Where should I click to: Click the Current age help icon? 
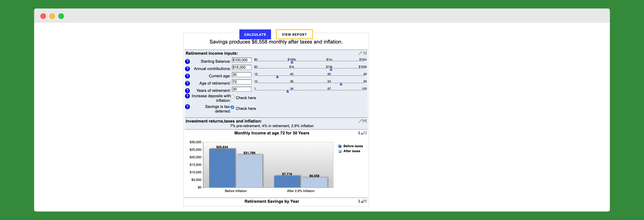(187, 76)
